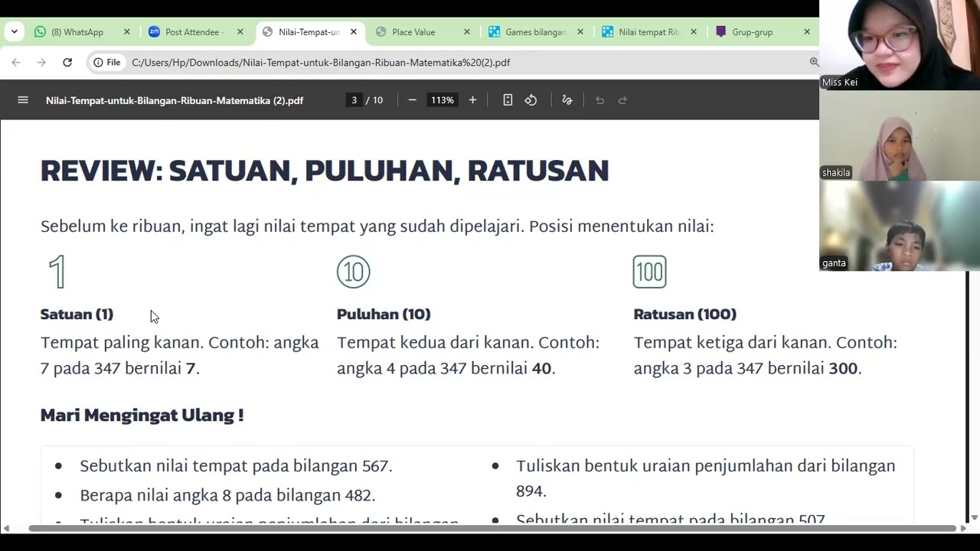
Task: Reload the PDF page
Action: tap(67, 63)
